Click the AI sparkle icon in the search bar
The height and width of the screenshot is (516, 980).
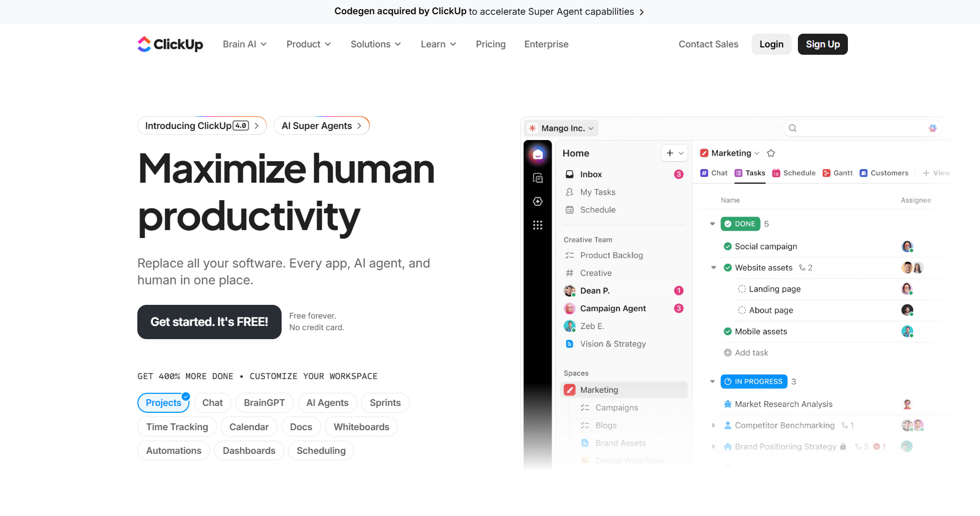[933, 128]
